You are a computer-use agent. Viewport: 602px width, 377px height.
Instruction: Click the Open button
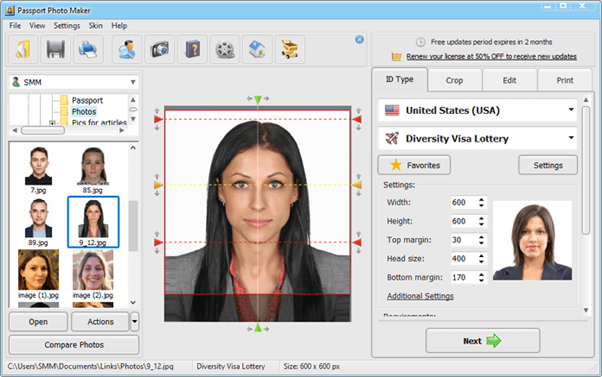[38, 321]
